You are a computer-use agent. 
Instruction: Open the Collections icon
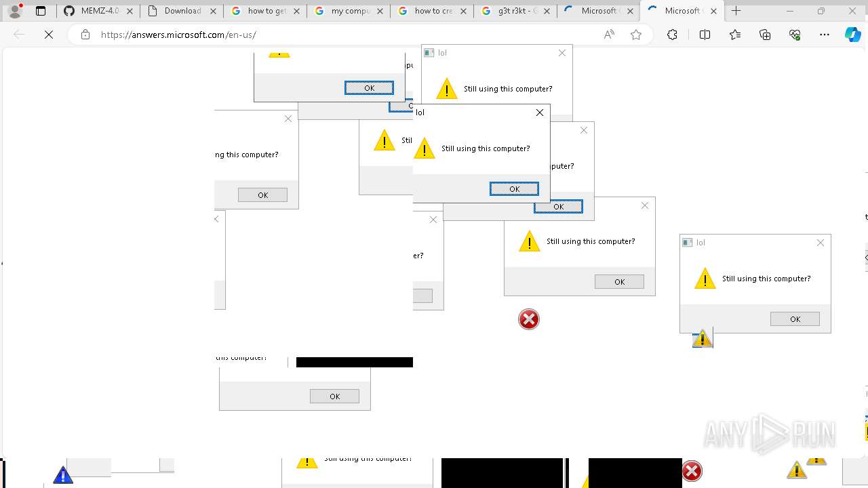[x=765, y=35]
